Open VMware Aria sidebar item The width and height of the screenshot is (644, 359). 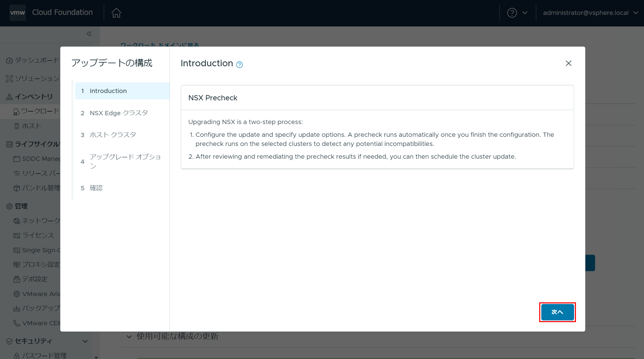(36, 294)
